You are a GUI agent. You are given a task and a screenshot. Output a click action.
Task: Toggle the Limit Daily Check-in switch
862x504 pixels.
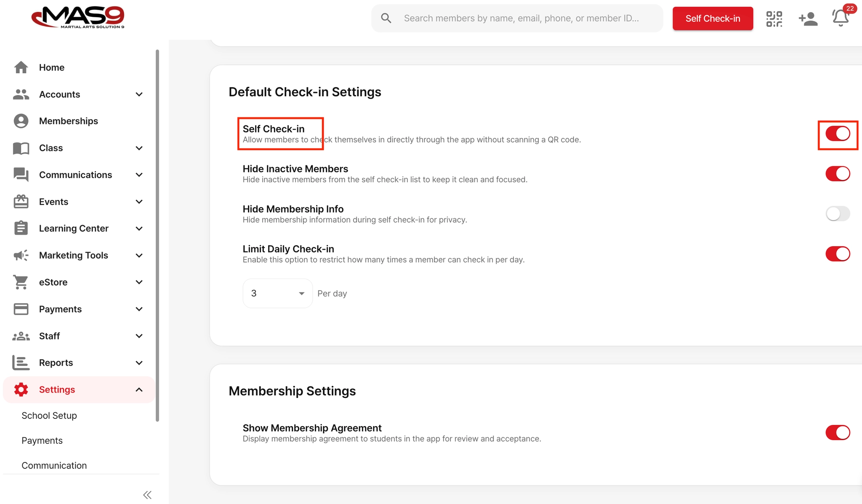pyautogui.click(x=838, y=254)
